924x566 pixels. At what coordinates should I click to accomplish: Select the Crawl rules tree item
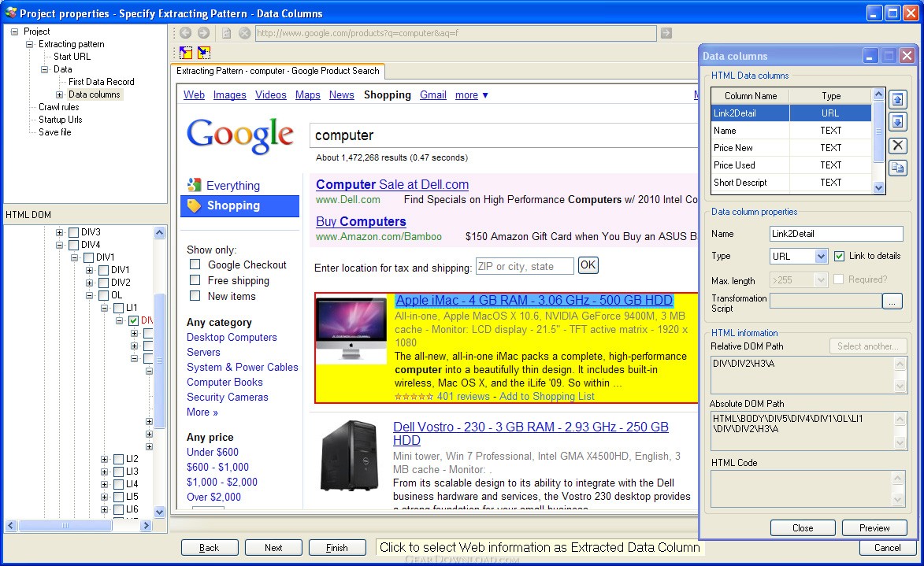(x=59, y=107)
